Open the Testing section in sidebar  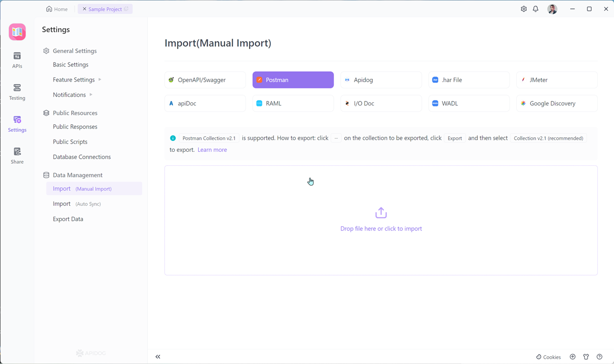17,92
